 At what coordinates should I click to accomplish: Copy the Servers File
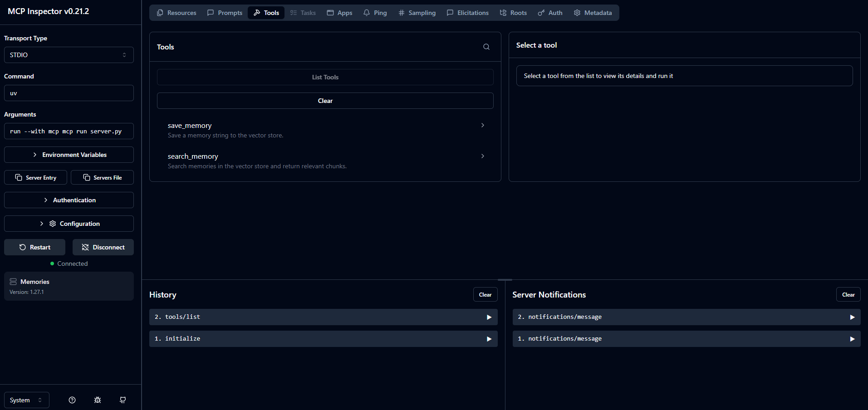103,177
